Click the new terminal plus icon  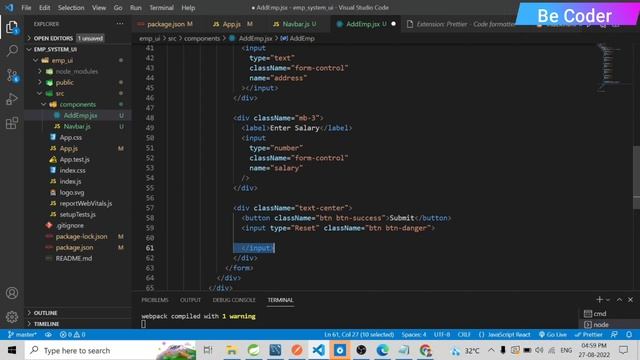[599, 300]
